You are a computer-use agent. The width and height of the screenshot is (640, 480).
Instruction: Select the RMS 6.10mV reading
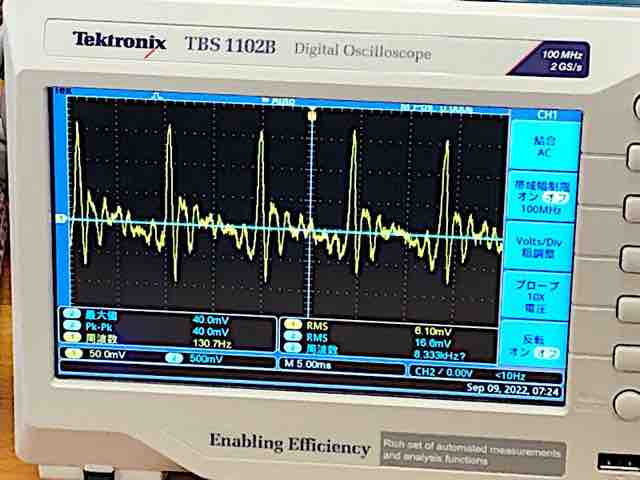[x=433, y=331]
